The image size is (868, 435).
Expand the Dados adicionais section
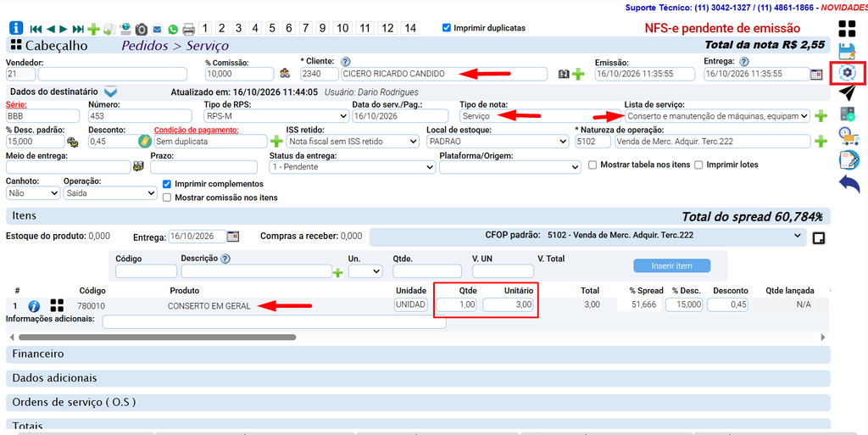[x=418, y=378]
